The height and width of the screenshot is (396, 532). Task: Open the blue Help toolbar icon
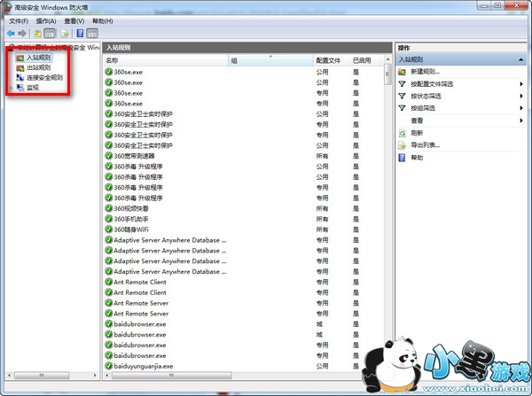point(80,34)
